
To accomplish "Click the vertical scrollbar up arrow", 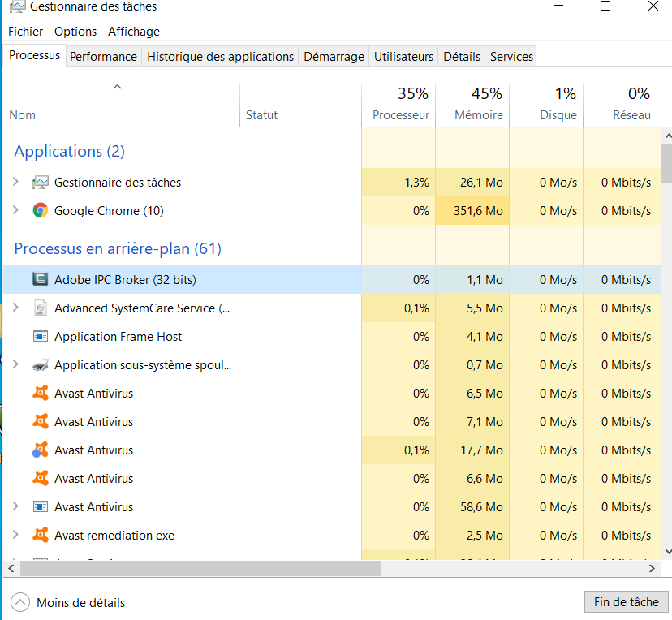I will point(667,136).
